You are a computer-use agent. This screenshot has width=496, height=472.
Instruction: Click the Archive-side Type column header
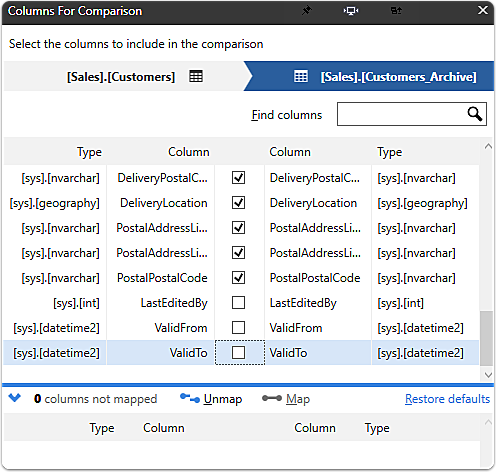(x=390, y=152)
